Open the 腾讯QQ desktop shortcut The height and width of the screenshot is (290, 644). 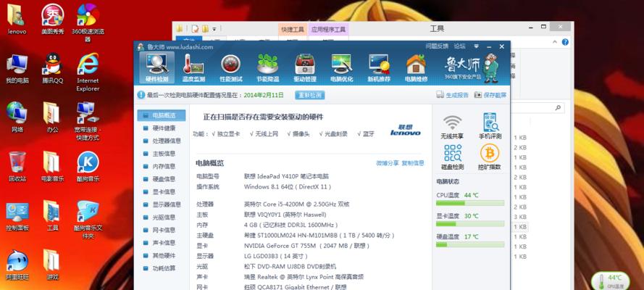tap(53, 69)
